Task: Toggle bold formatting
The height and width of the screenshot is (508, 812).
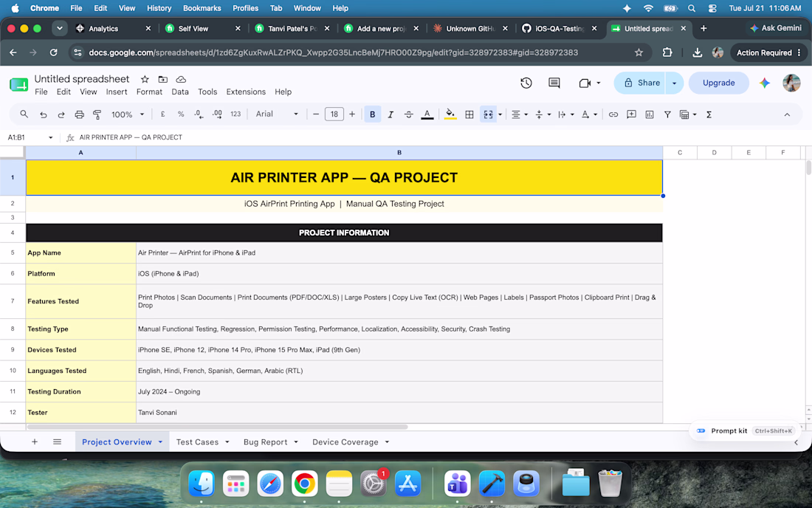Action: point(372,114)
